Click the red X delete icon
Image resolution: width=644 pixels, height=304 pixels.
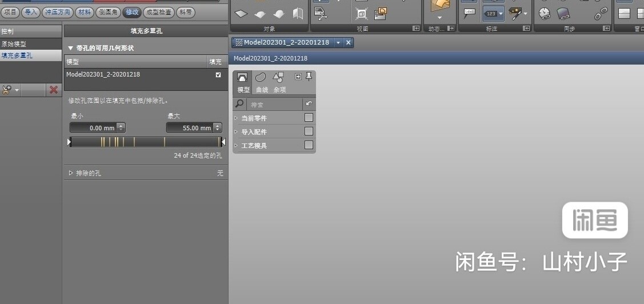53,89
